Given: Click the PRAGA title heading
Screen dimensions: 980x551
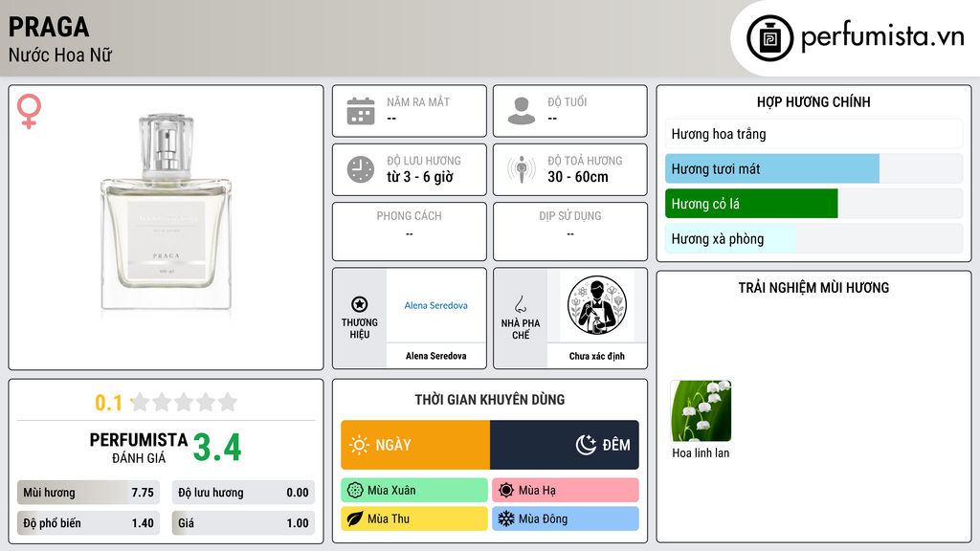Looking at the screenshot, I should click(x=49, y=27).
